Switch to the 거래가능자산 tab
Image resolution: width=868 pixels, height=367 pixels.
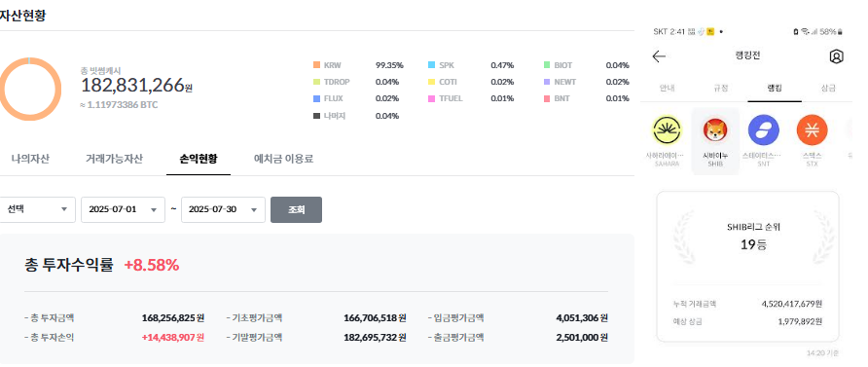[x=114, y=159]
